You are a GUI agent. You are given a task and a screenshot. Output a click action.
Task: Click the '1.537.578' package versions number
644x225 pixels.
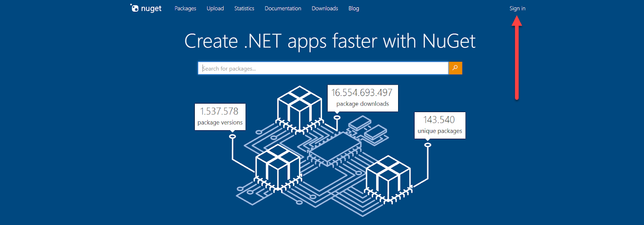(x=219, y=111)
